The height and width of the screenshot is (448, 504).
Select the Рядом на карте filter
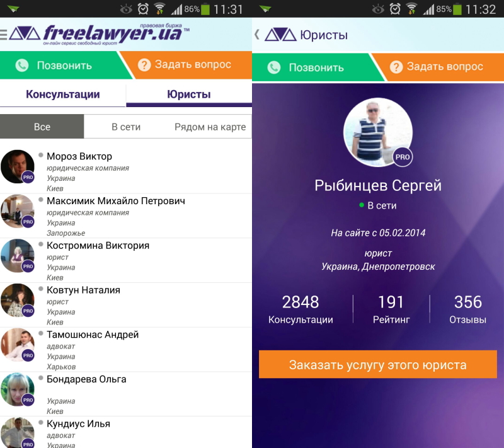(210, 127)
